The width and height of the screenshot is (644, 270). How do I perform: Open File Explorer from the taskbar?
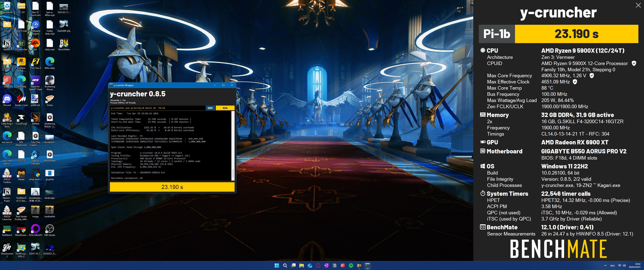[x=301, y=265]
